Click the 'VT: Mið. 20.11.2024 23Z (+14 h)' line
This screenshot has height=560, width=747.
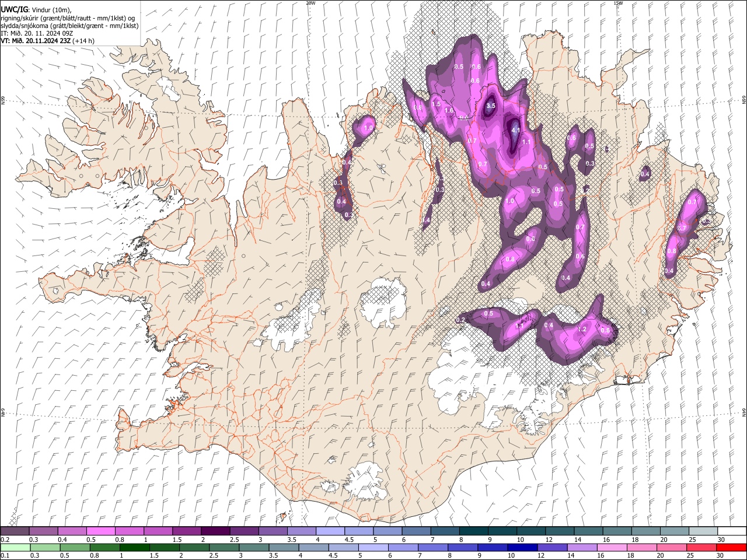(47, 41)
